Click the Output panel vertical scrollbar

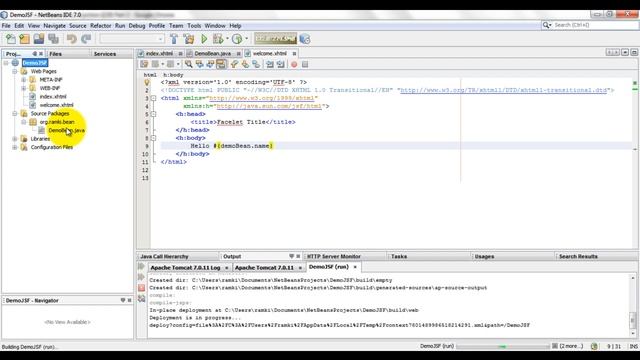[633, 306]
